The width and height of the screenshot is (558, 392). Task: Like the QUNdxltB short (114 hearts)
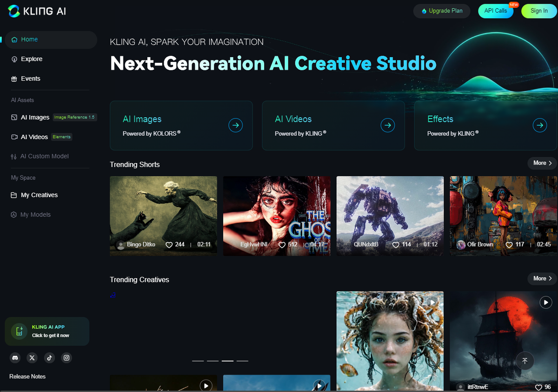coord(396,245)
